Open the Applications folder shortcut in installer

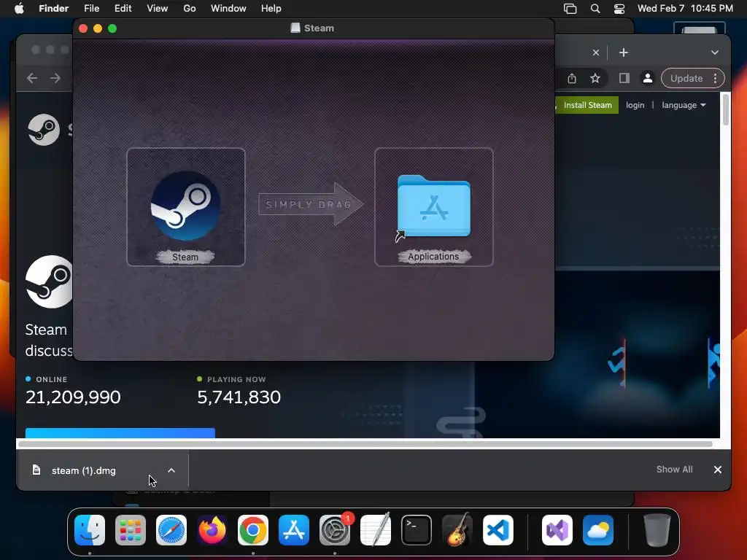433,207
